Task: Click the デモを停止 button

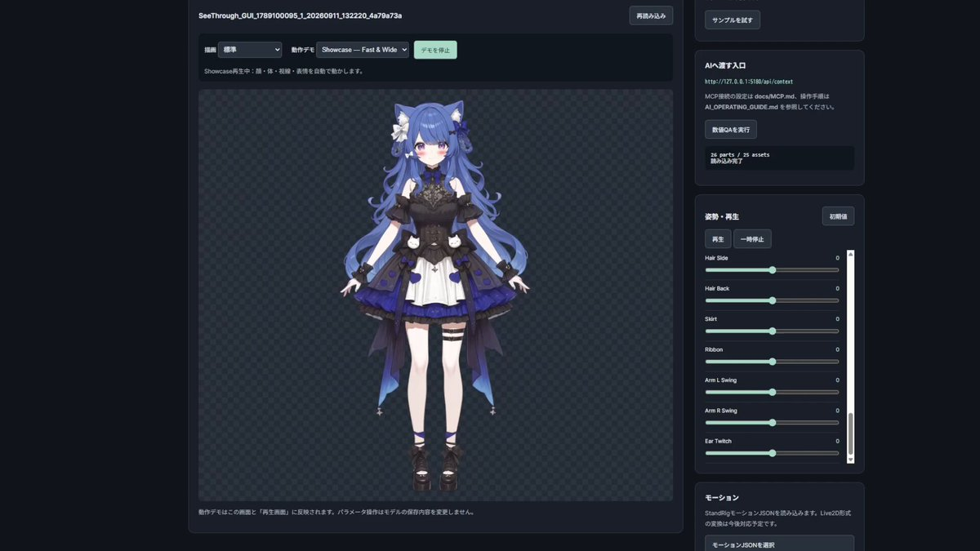Action: (435, 50)
